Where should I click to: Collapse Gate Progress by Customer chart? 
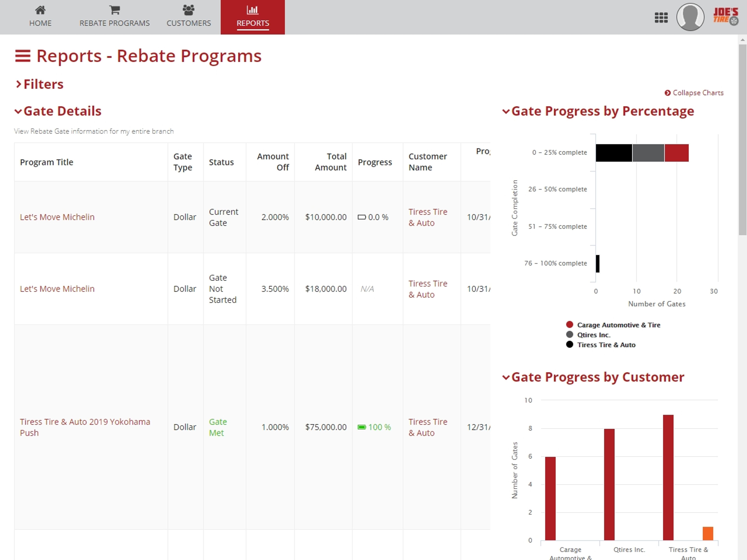(x=593, y=377)
